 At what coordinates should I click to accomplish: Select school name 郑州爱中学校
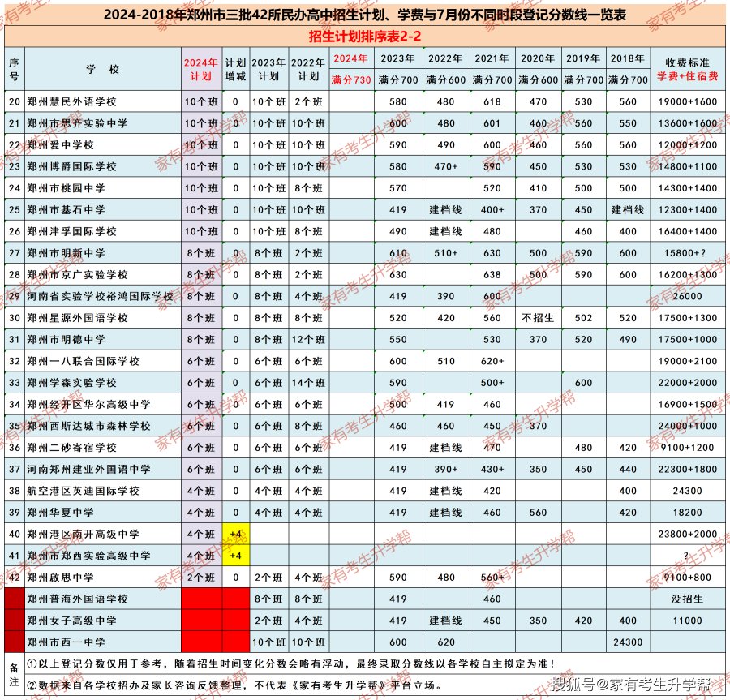pyautogui.click(x=61, y=145)
